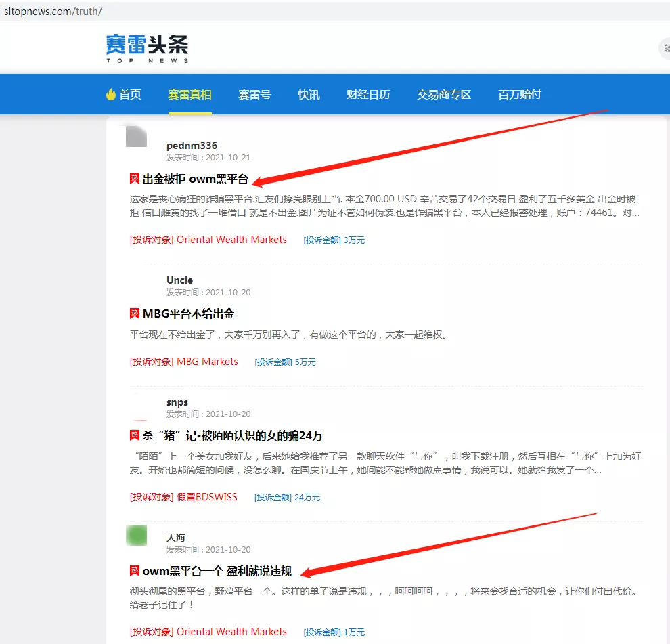Go to the 财经日历 tab
This screenshot has height=644, width=670.
click(368, 95)
